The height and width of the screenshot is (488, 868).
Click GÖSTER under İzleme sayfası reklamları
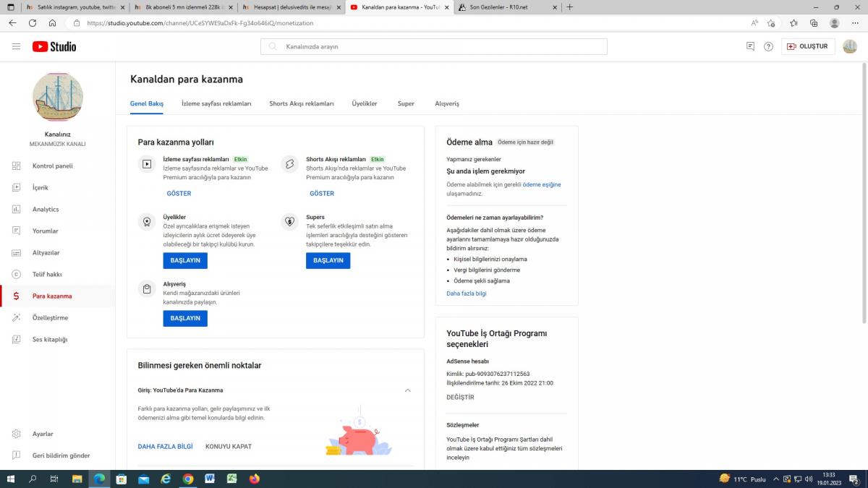(179, 194)
